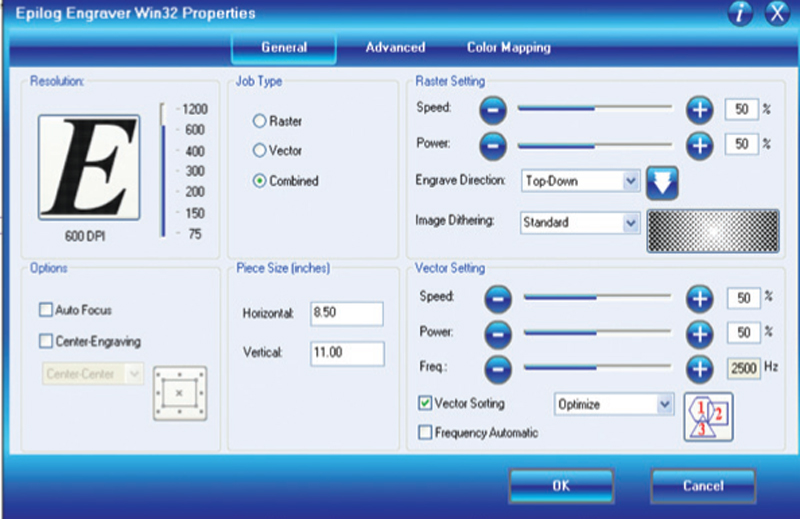Open the disabled Center-Center dropdown
The width and height of the screenshot is (800, 519).
93,374
